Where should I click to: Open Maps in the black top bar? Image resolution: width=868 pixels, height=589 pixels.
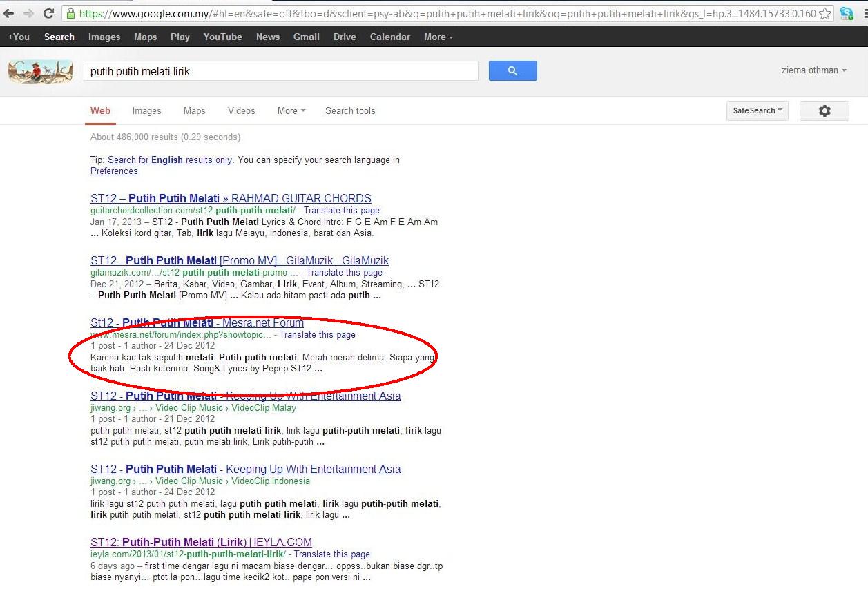tap(145, 37)
